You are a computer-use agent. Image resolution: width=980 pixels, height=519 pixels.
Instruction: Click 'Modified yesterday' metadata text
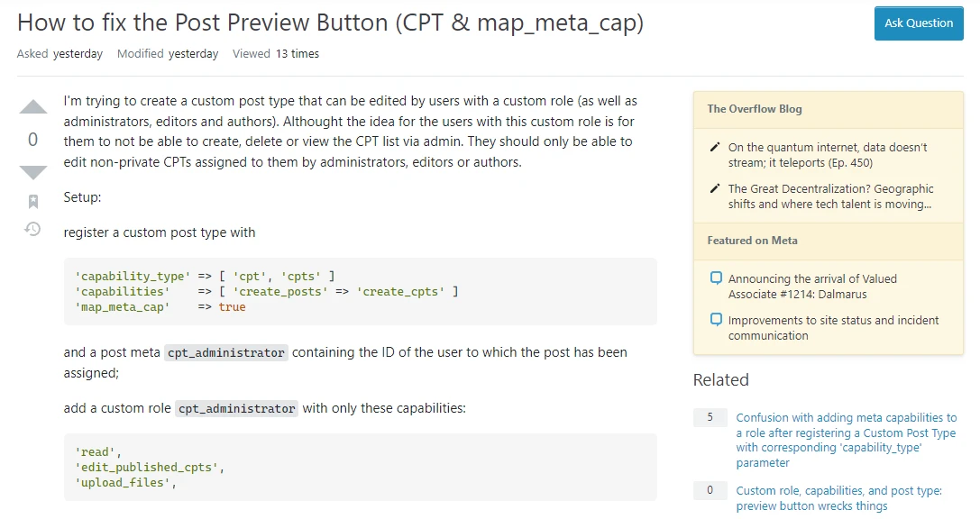pyautogui.click(x=168, y=54)
